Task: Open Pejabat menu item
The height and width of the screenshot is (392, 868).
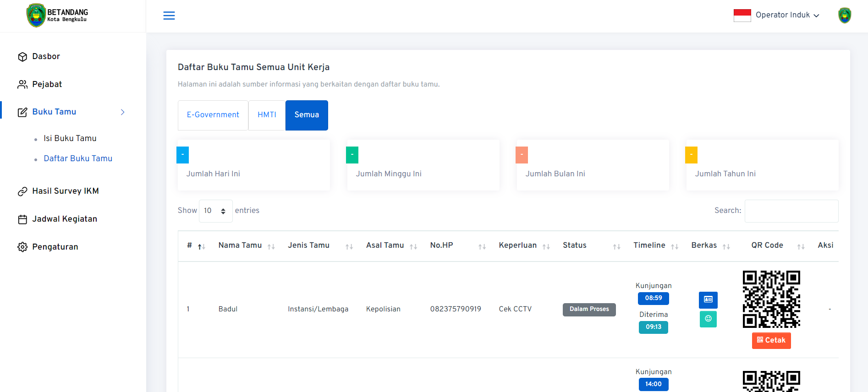Action: tap(47, 84)
